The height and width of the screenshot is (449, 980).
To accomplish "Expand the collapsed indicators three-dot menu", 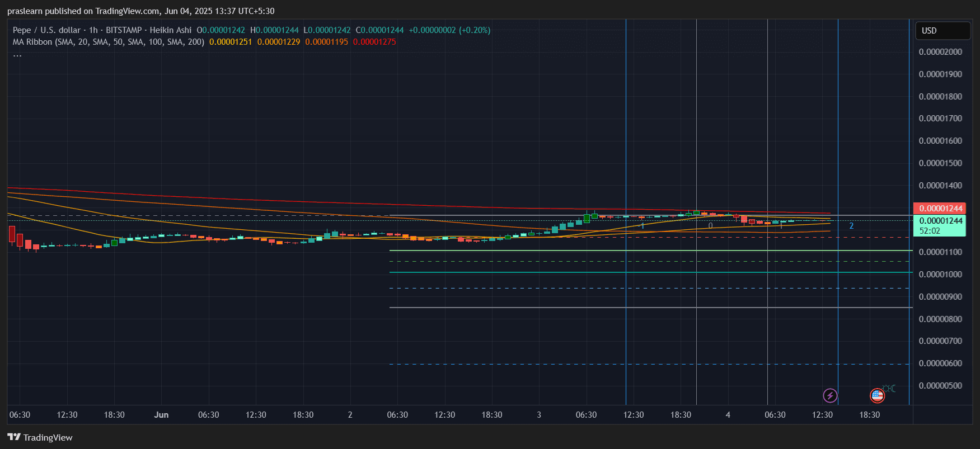I will [17, 55].
